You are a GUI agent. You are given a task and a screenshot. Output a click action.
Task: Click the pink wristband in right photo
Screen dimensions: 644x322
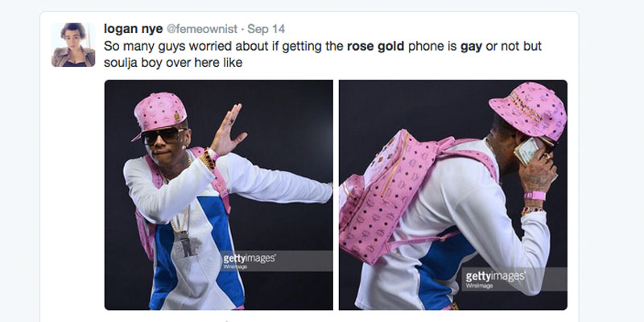(535, 196)
